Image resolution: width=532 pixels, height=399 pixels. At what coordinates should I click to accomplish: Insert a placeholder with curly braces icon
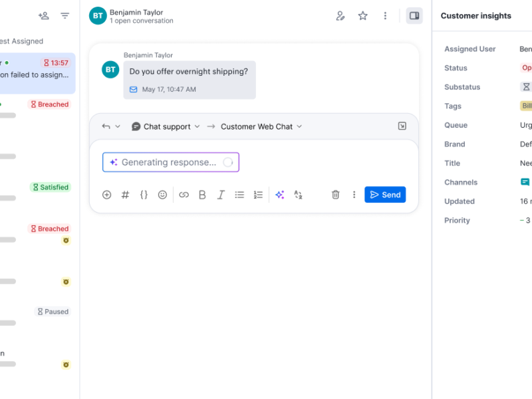coord(144,195)
